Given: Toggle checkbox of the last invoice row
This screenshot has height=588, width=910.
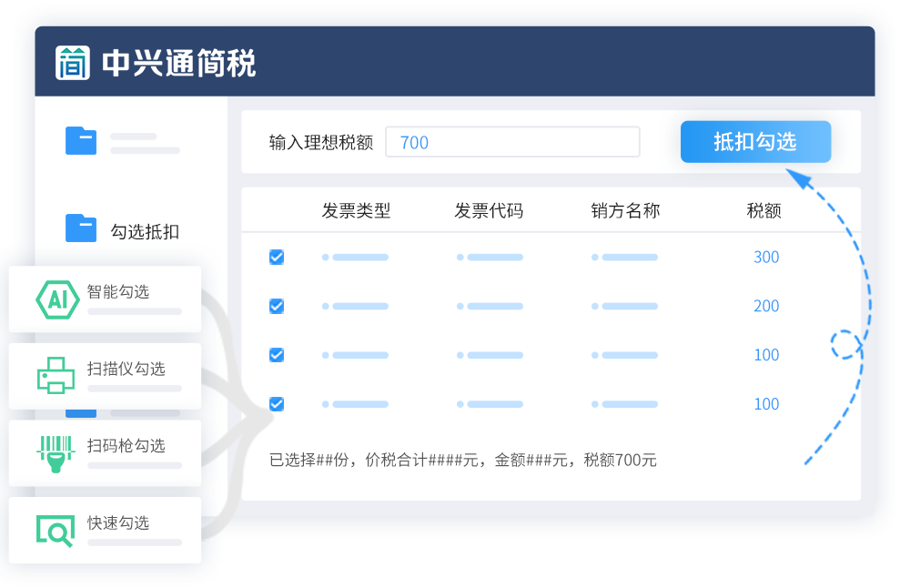Looking at the screenshot, I should [277, 404].
